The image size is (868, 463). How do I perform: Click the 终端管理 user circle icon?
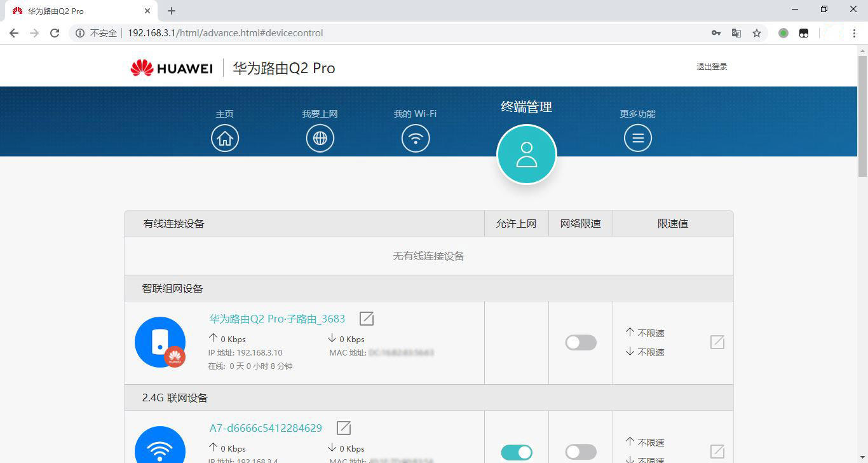[x=527, y=155]
